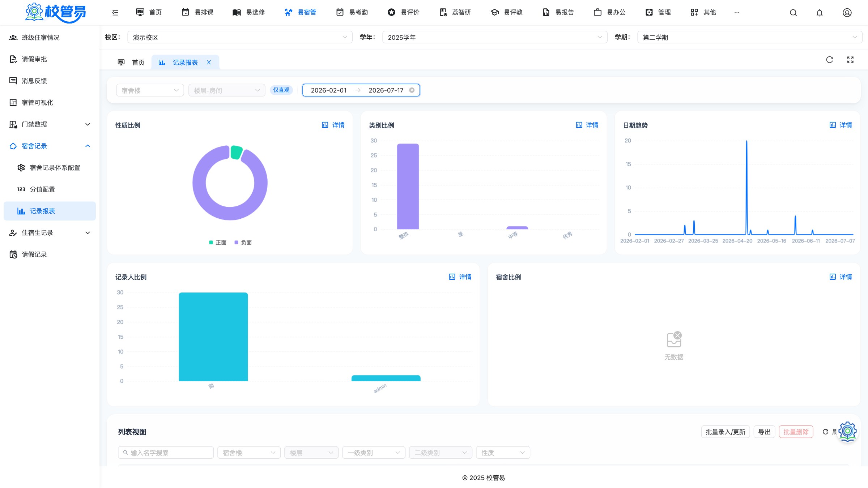The height and width of the screenshot is (488, 868).
Task: Click the refresh icon in the tab bar
Action: pyautogui.click(x=830, y=60)
